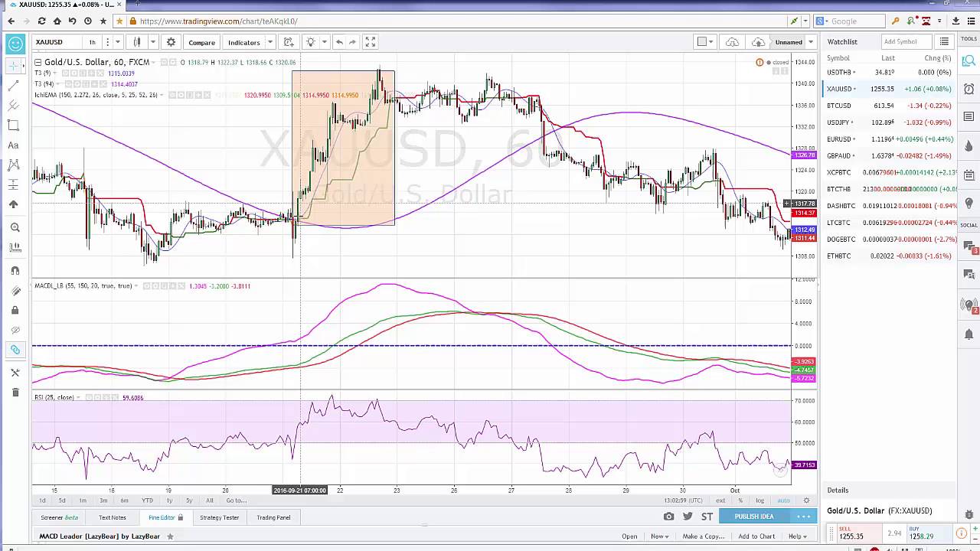
Task: Switch to the Screener beta tab
Action: tap(60, 517)
